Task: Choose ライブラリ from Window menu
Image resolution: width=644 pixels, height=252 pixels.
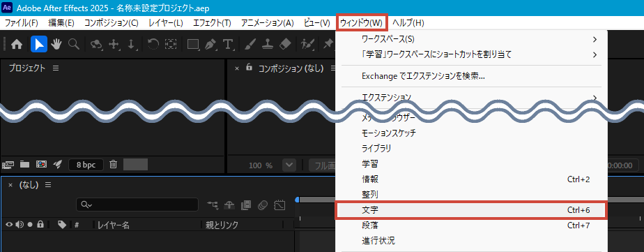Action: [x=471, y=149]
